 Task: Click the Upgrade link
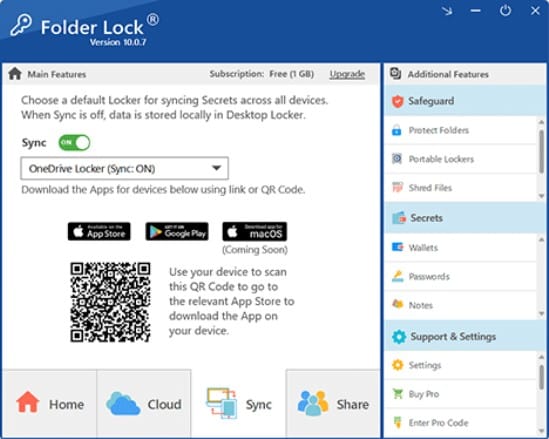[347, 74]
